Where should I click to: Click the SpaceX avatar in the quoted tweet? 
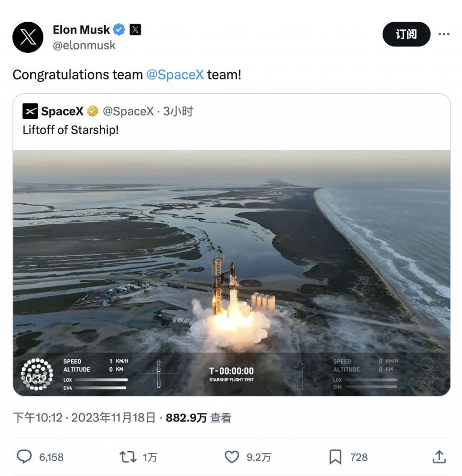click(x=29, y=110)
